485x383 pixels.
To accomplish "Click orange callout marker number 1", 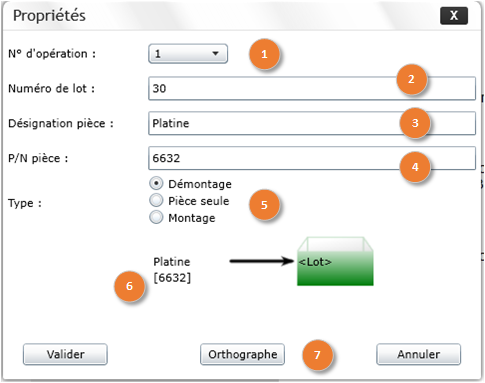I will [264, 54].
